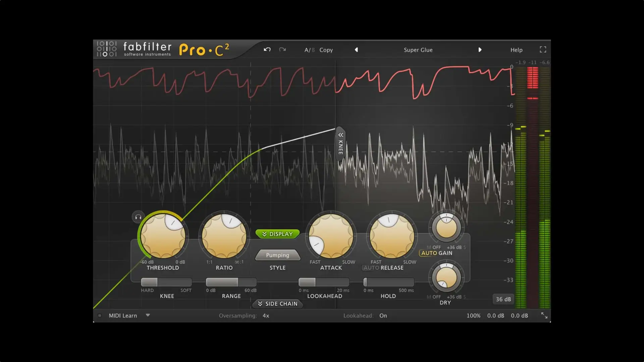Screen dimensions: 644x362
Task: Open the MIDI Learn dropdown
Action: click(x=148, y=315)
